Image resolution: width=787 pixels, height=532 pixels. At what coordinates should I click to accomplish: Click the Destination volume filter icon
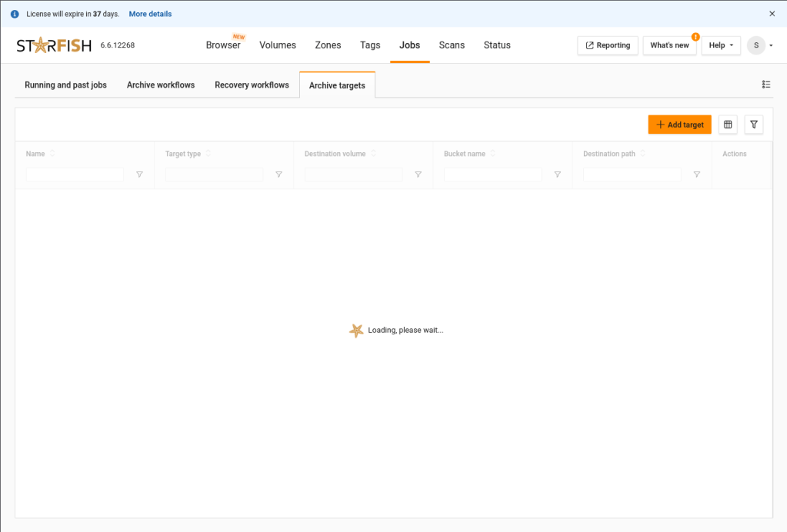pyautogui.click(x=418, y=175)
